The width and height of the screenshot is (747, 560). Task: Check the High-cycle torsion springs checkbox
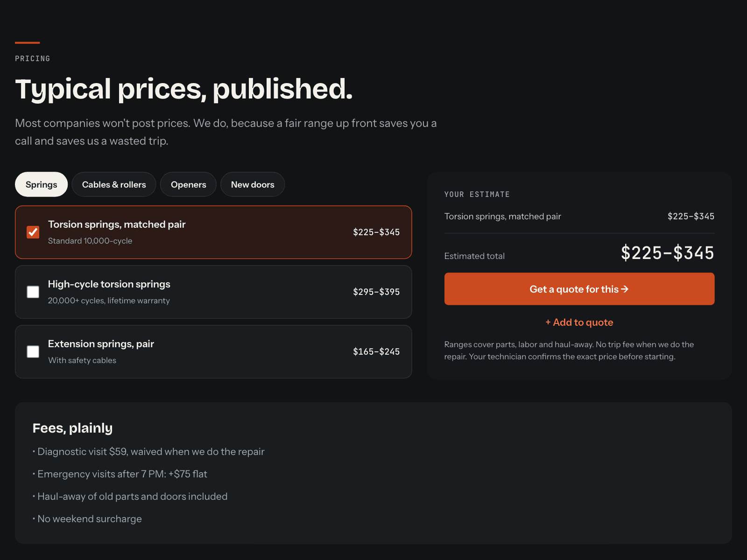33,292
